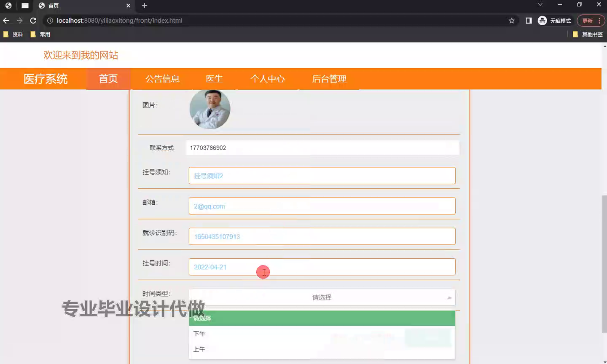Open the 公告信息 navigation item

tap(162, 79)
